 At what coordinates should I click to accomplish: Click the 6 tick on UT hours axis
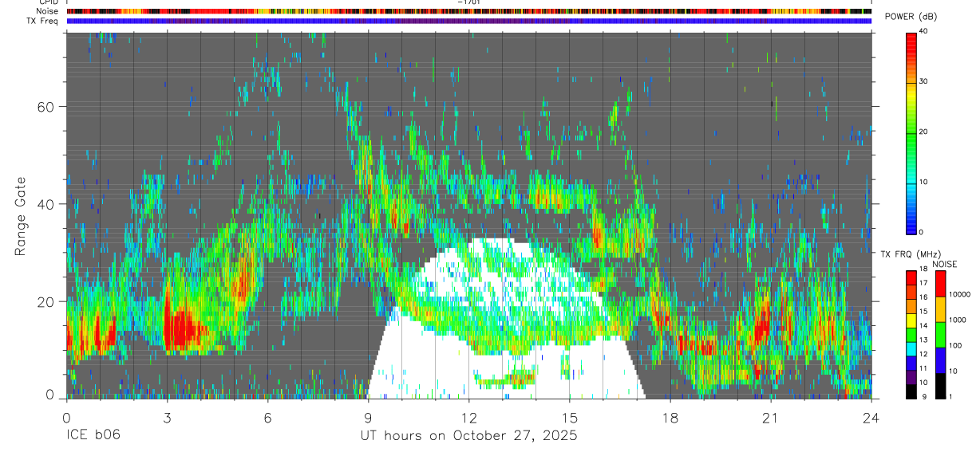pos(267,417)
